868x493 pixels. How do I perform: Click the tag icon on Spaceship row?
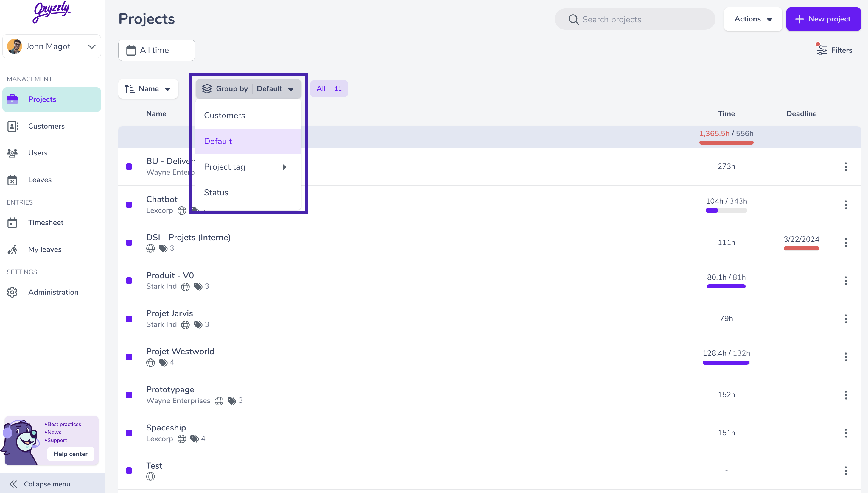tap(195, 439)
